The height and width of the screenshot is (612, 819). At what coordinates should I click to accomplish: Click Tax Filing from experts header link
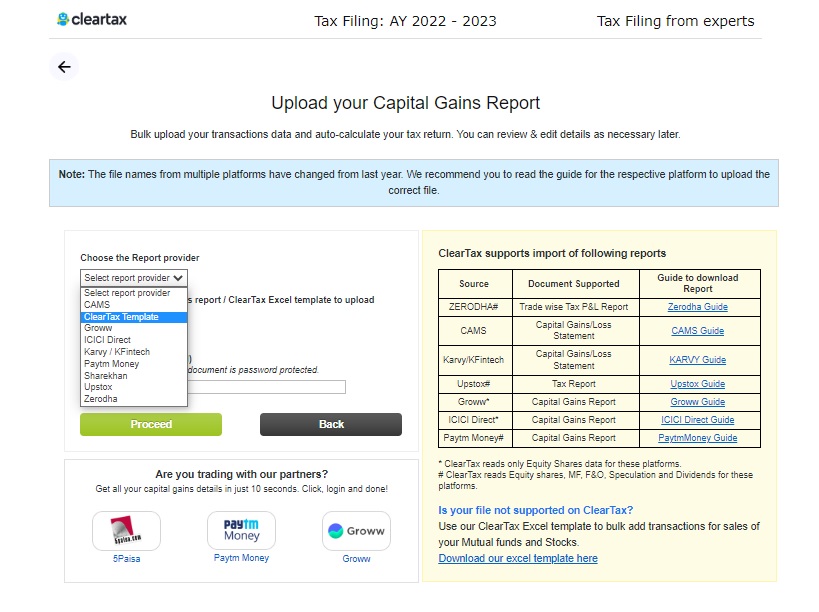pyautogui.click(x=675, y=21)
